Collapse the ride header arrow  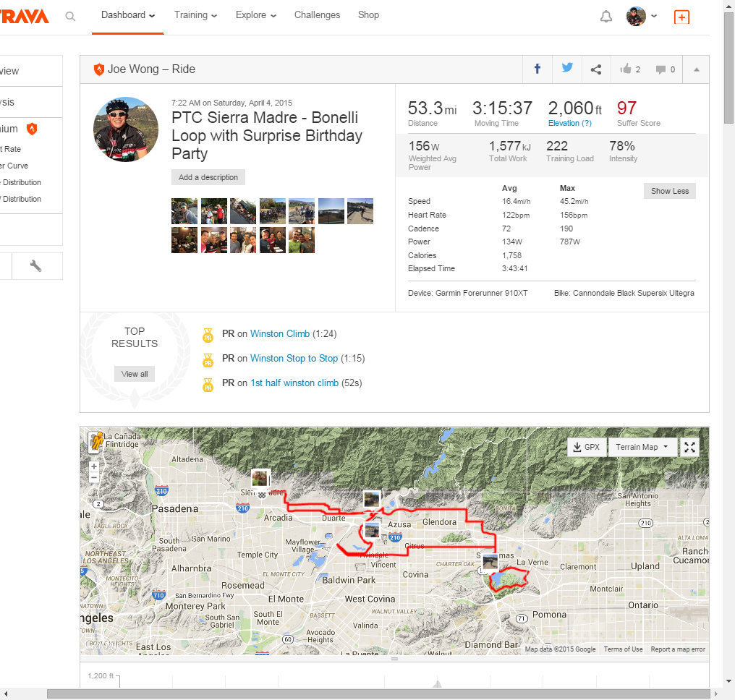click(696, 69)
